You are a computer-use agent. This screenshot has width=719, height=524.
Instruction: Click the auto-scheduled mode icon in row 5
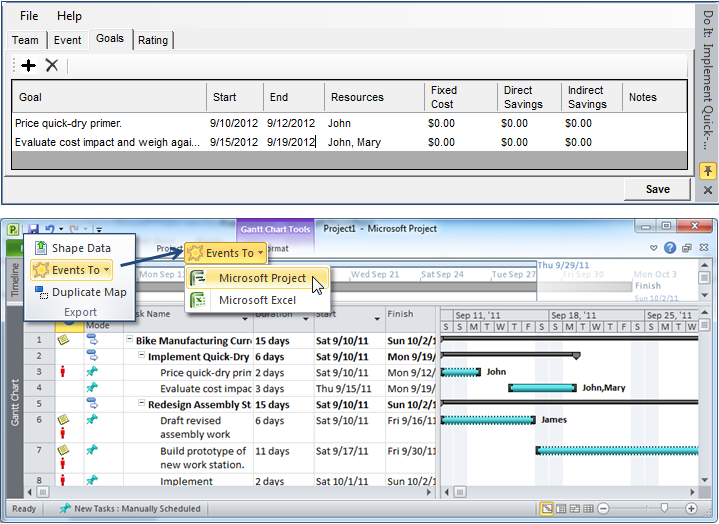(92, 403)
